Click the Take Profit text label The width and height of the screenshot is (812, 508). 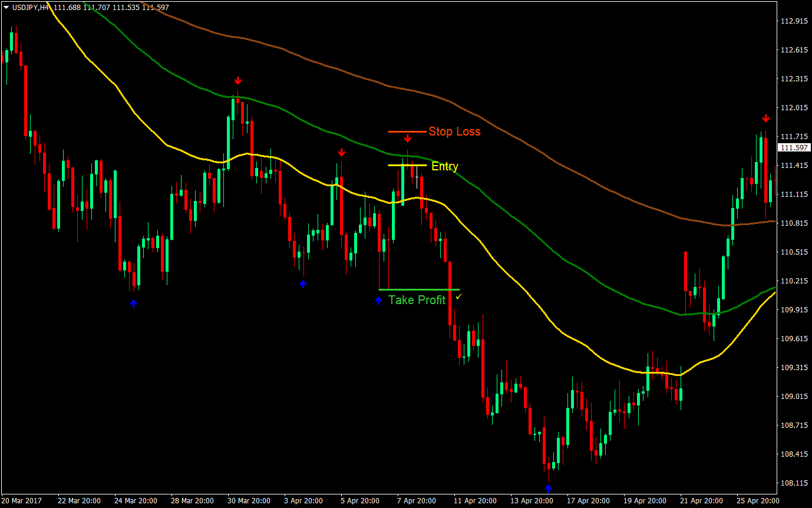(417, 300)
